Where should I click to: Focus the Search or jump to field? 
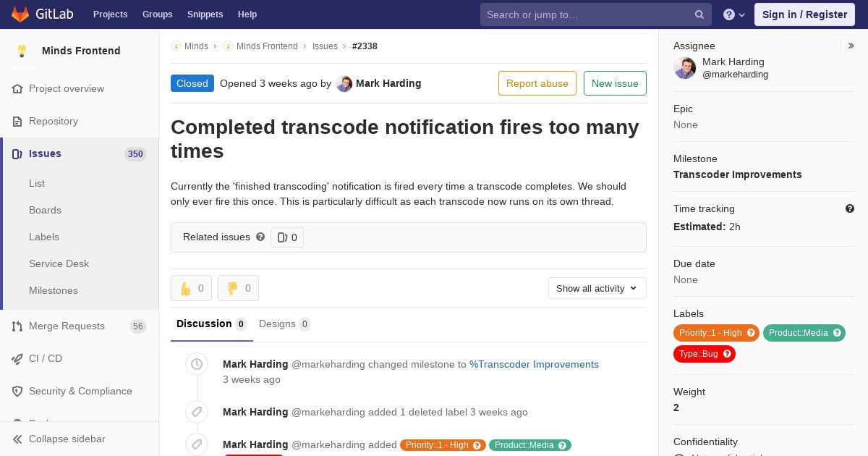(596, 14)
